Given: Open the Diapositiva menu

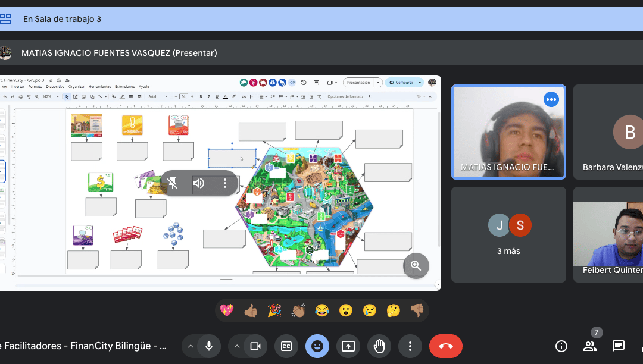Looking at the screenshot, I should point(55,87).
